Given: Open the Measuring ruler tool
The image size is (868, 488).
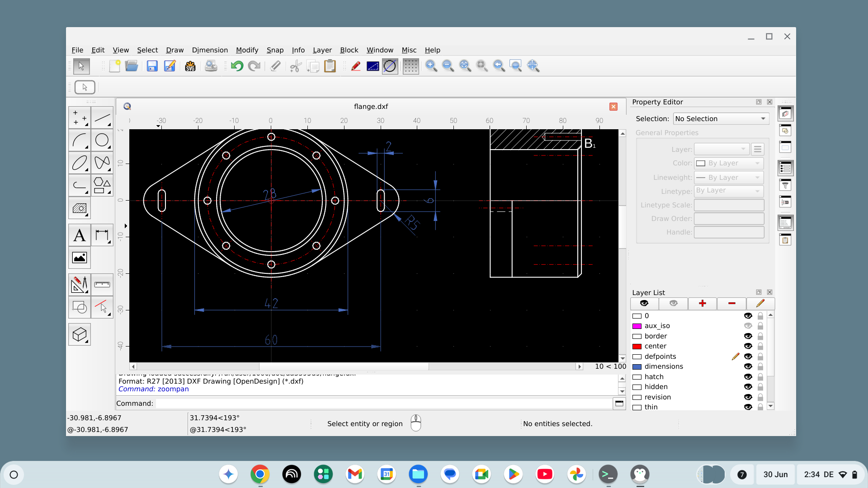Looking at the screenshot, I should [x=102, y=285].
